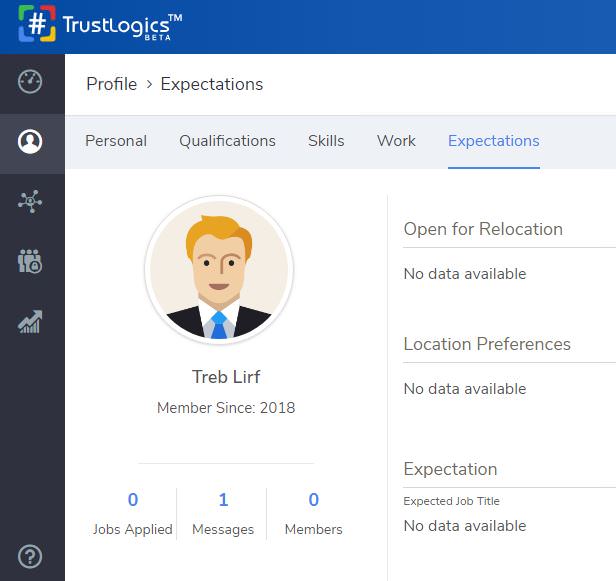Click the Treb Lirf avatar picture
Image resolution: width=616 pixels, height=581 pixels.
(219, 270)
